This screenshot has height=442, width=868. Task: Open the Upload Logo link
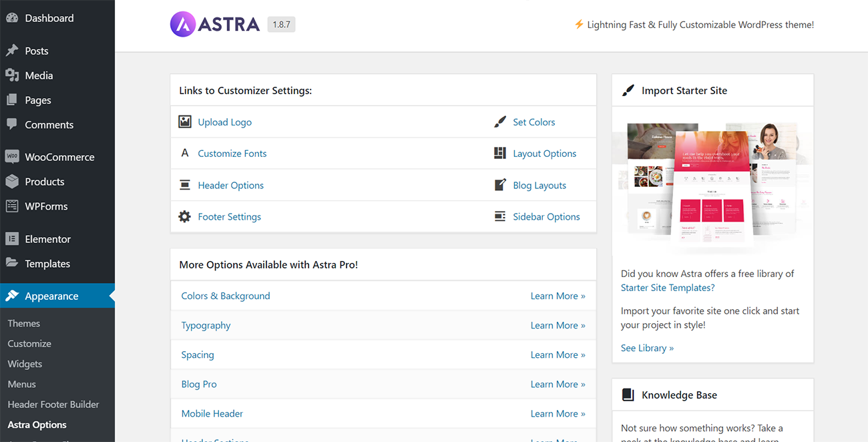click(x=225, y=122)
